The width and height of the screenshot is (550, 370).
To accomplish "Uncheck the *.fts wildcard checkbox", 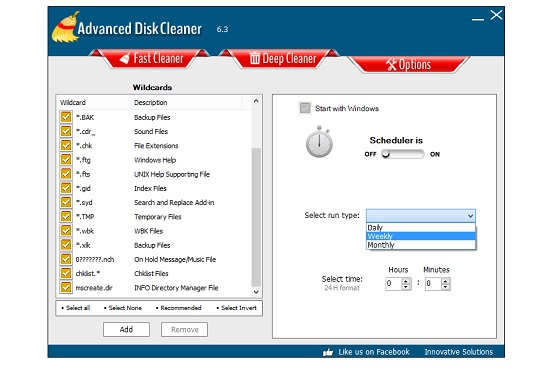I will pyautogui.click(x=66, y=174).
